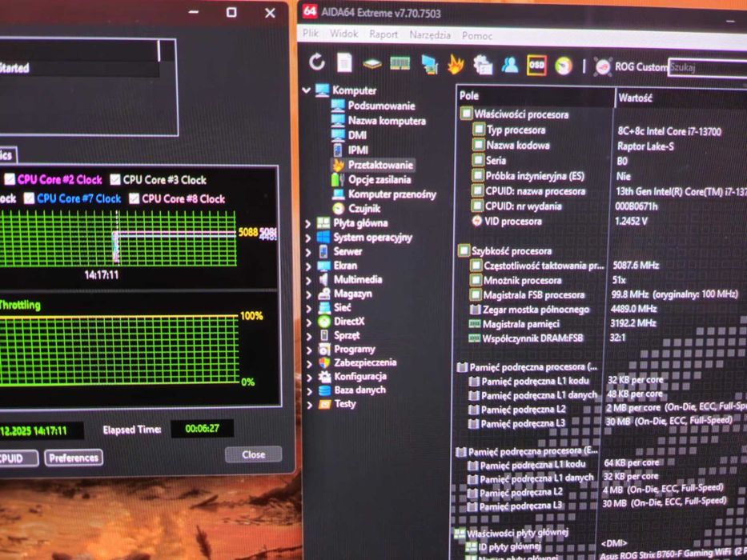Expand the Serwer tree node
The height and width of the screenshot is (560, 747).
(308, 252)
